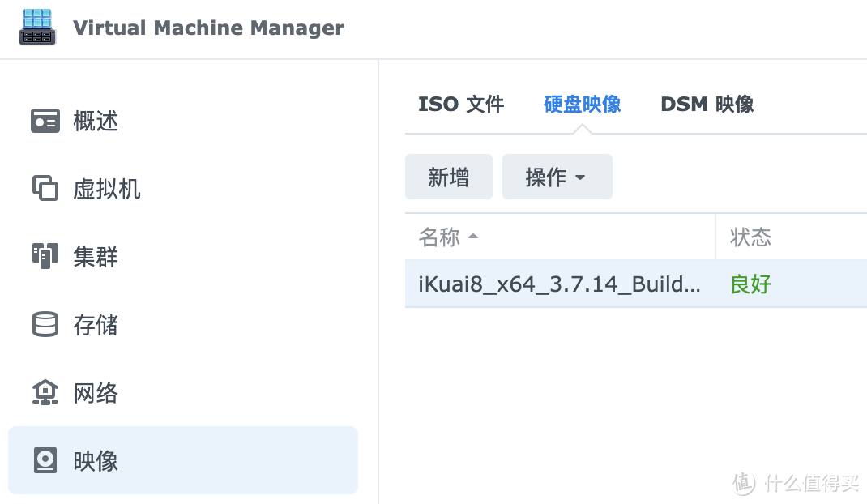867x504 pixels.
Task: Navigate to the 存储 storage page
Action: [x=96, y=325]
